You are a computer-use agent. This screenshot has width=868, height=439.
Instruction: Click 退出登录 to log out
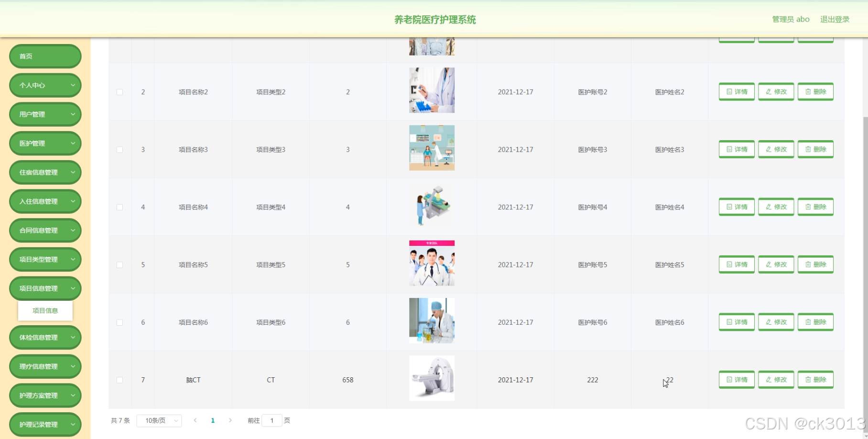[835, 20]
